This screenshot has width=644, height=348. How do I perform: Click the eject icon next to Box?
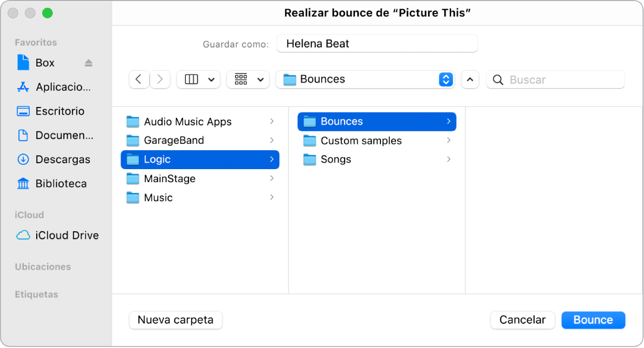(89, 63)
